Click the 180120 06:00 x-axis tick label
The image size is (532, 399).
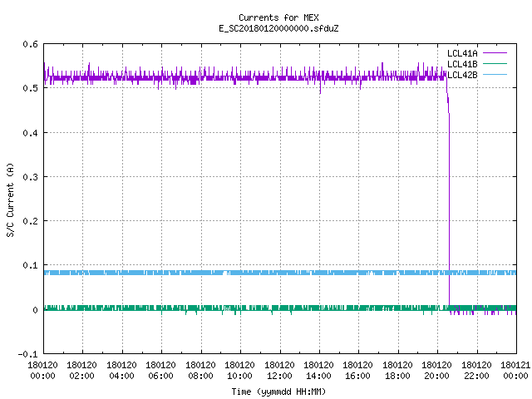click(160, 371)
